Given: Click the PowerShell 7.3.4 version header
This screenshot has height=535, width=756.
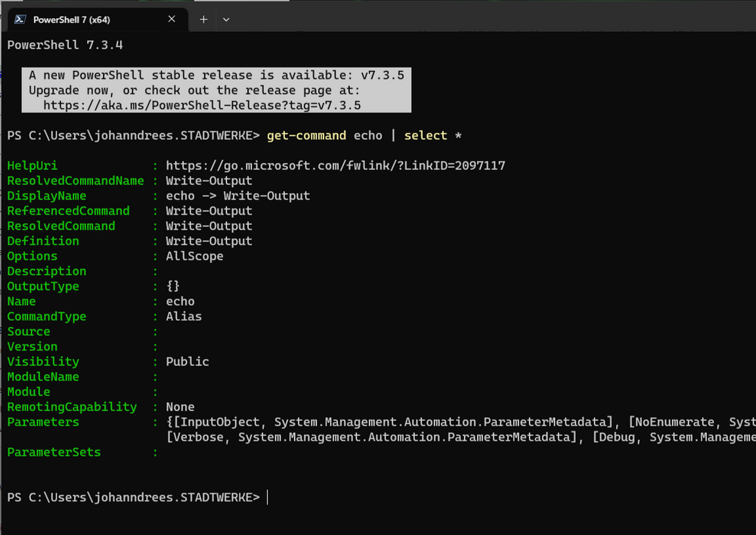Looking at the screenshot, I should point(65,45).
